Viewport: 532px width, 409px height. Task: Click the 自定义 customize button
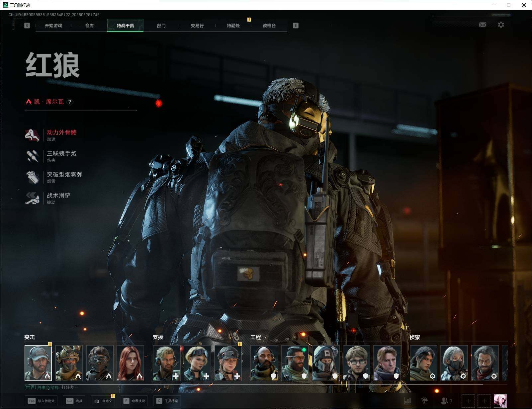pos(103,401)
